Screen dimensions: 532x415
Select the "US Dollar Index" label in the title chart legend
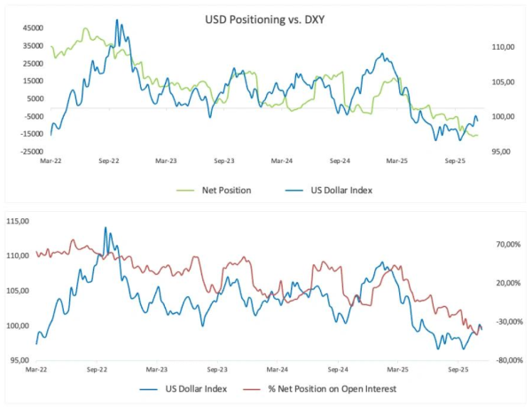pos(347,190)
